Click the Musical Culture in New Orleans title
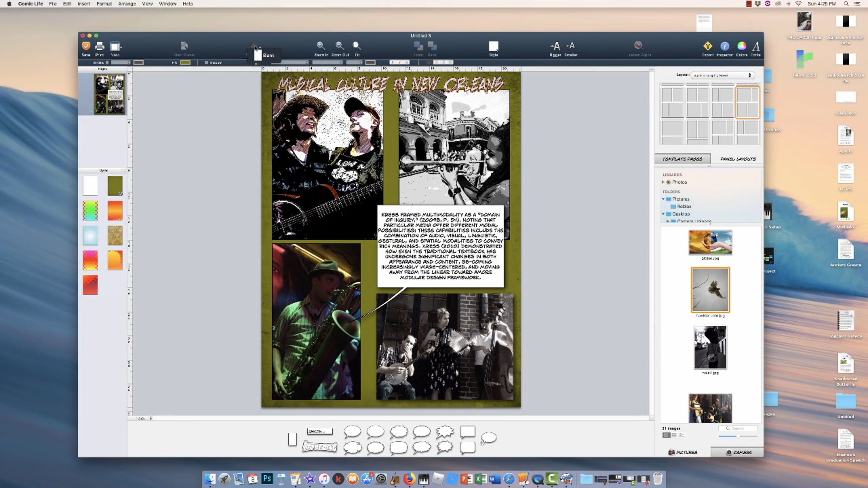 (391, 84)
